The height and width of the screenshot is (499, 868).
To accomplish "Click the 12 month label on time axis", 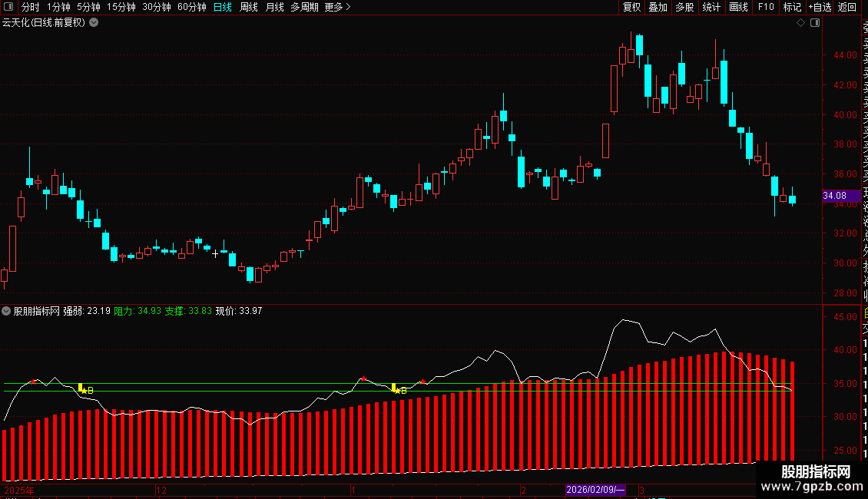I will pyautogui.click(x=161, y=490).
